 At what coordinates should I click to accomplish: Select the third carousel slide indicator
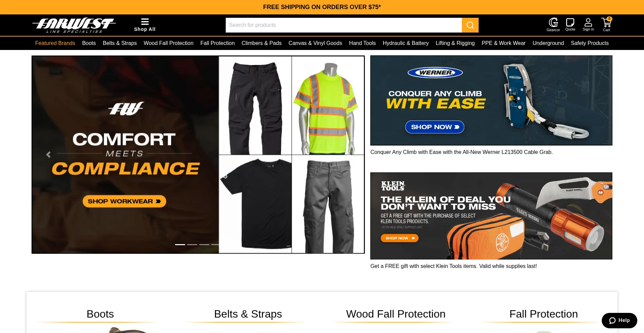pyautogui.click(x=204, y=244)
